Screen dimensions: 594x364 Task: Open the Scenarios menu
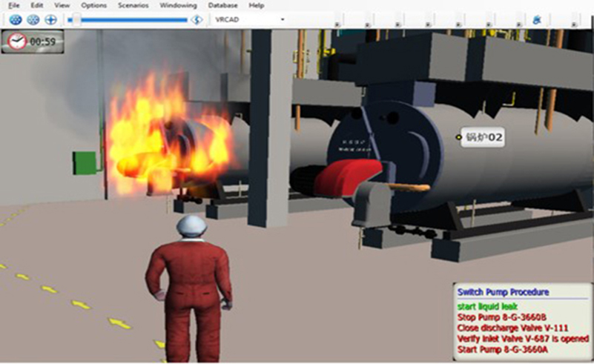[x=133, y=5]
